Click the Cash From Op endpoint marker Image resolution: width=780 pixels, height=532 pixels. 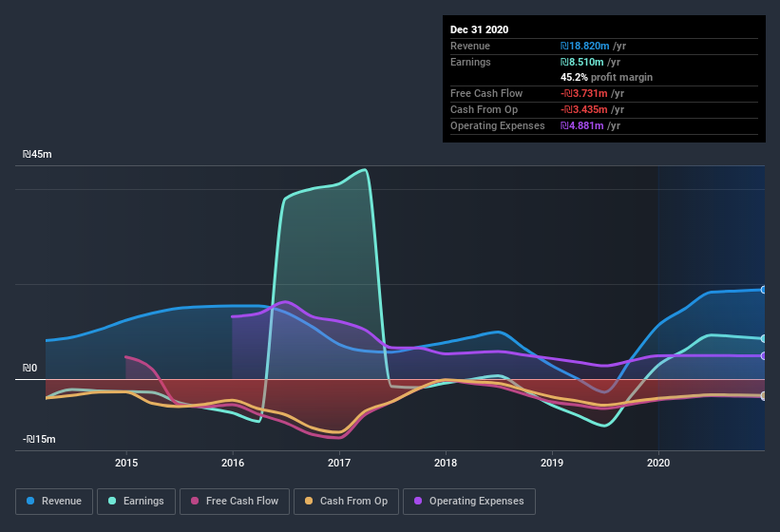[x=764, y=395]
